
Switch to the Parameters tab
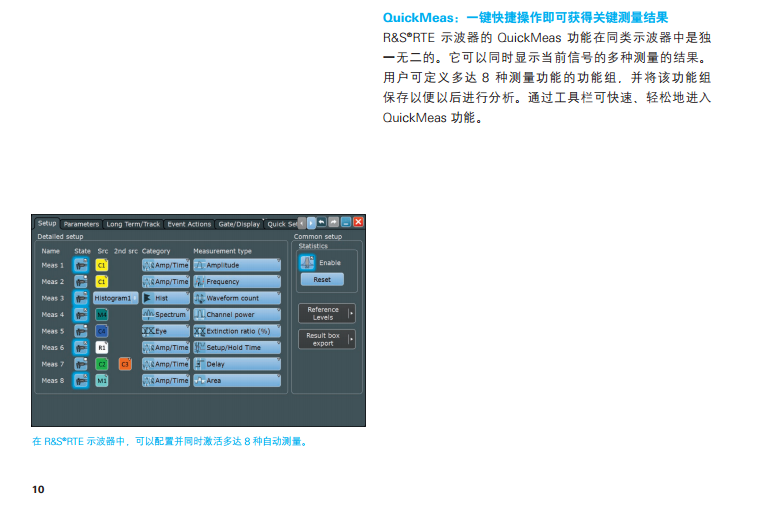(81, 224)
